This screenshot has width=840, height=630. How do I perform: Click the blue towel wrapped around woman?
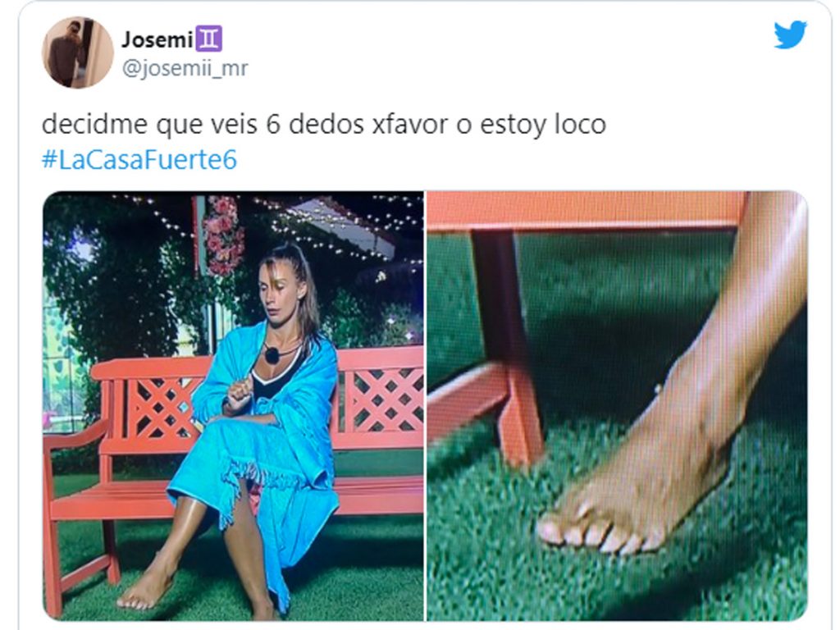(x=261, y=440)
